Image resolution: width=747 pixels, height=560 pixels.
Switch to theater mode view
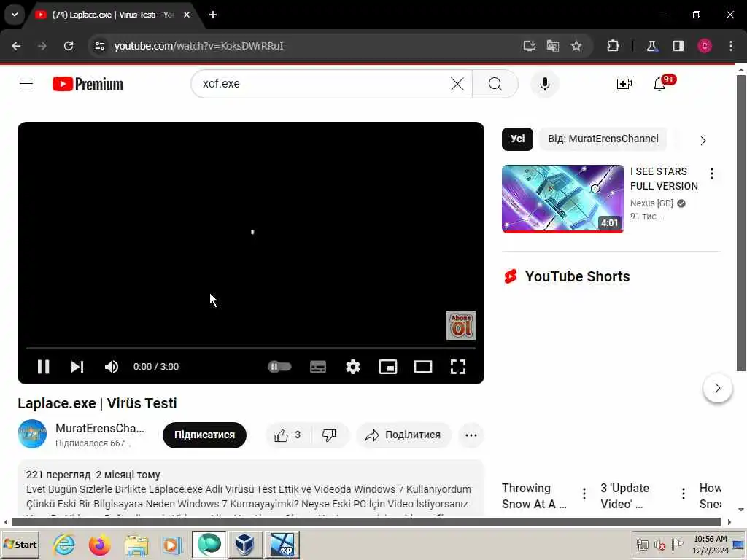tap(423, 367)
